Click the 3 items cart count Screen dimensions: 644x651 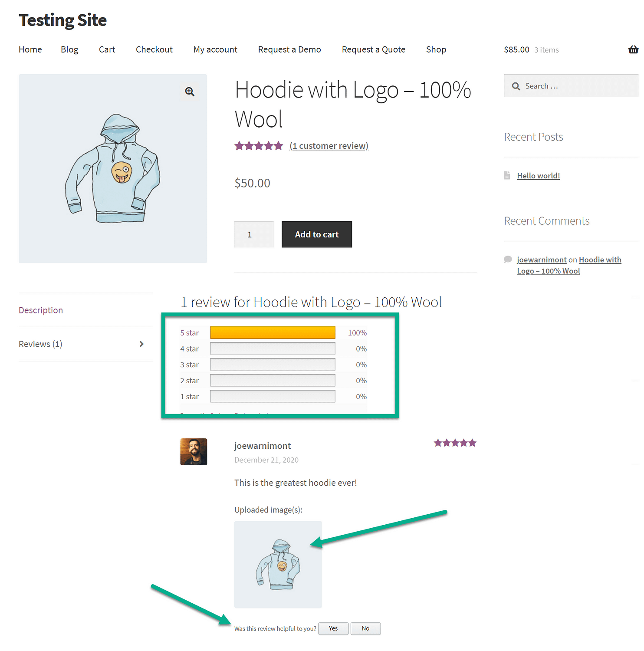point(546,50)
